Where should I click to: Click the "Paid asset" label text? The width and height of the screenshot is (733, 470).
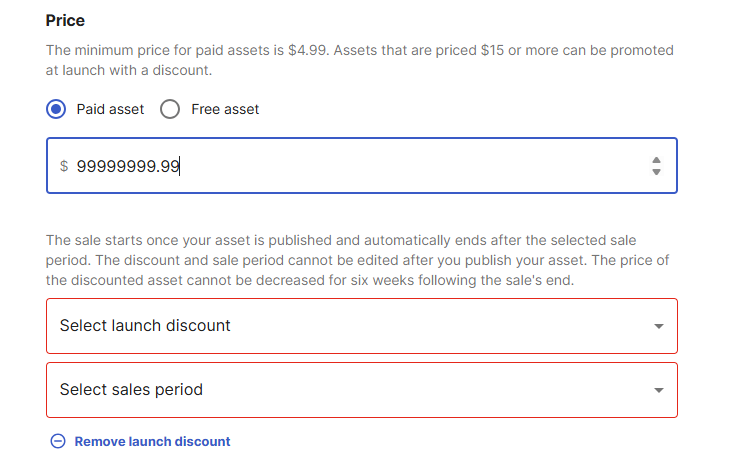pyautogui.click(x=110, y=109)
